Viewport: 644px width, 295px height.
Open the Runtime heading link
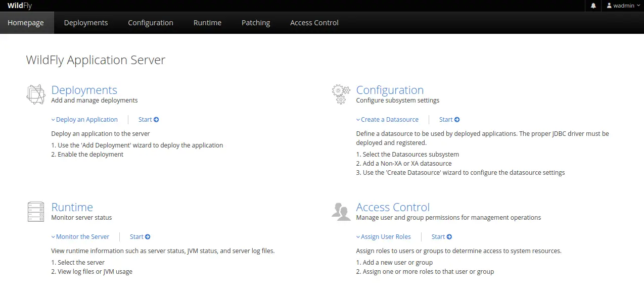click(x=72, y=207)
